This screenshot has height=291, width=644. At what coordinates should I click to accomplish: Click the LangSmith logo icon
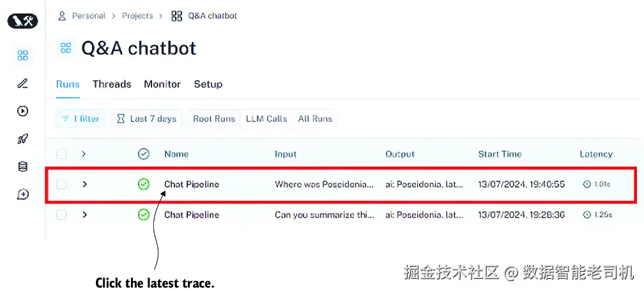[x=22, y=21]
